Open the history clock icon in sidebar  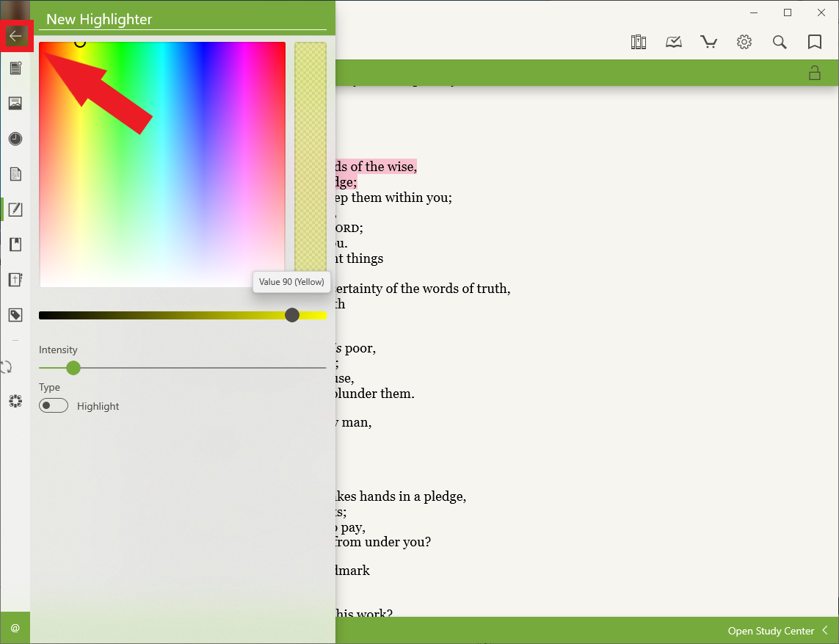click(15, 139)
